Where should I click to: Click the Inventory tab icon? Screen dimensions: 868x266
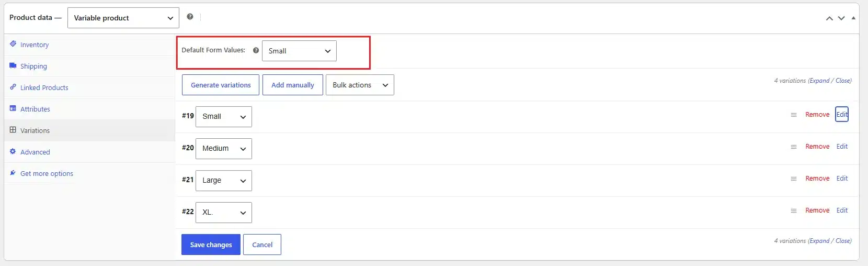click(13, 44)
